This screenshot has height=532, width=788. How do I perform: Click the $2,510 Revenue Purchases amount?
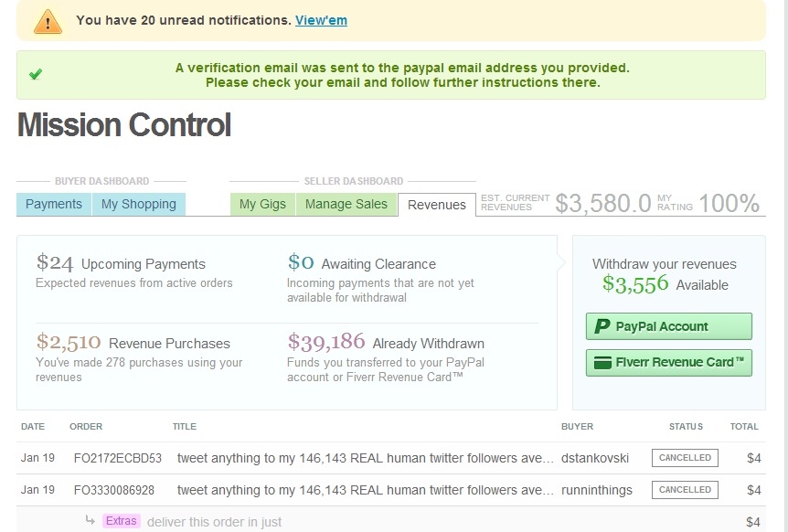69,342
